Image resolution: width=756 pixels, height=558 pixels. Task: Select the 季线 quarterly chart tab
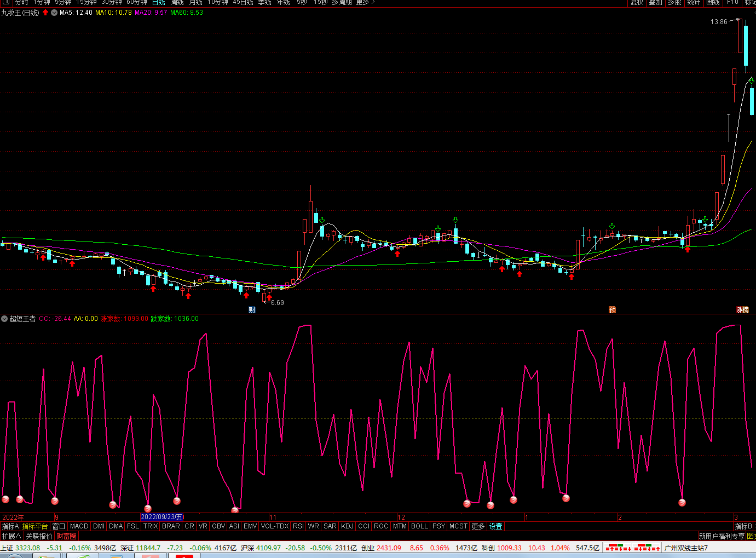[x=265, y=2]
